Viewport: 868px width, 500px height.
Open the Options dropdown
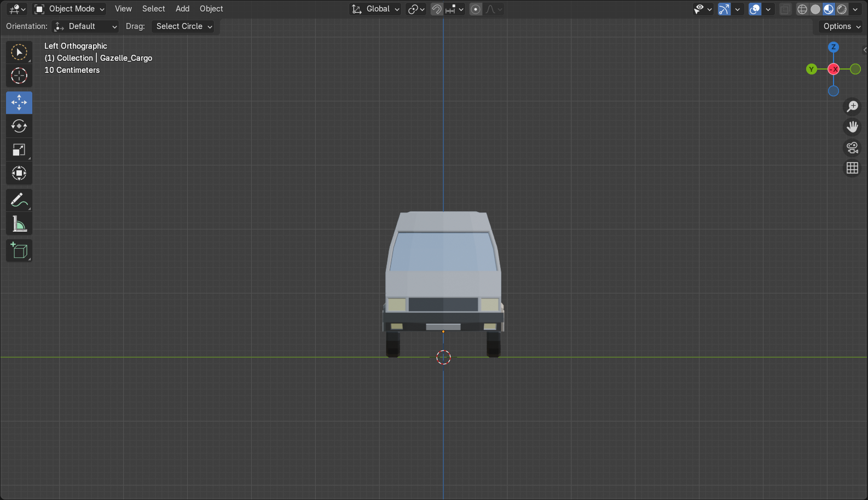[842, 26]
